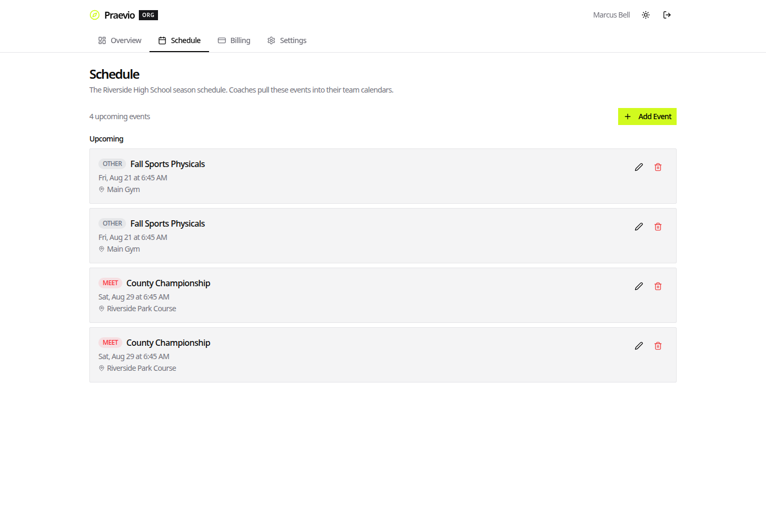
Task: Click the sign out icon
Action: coord(667,15)
